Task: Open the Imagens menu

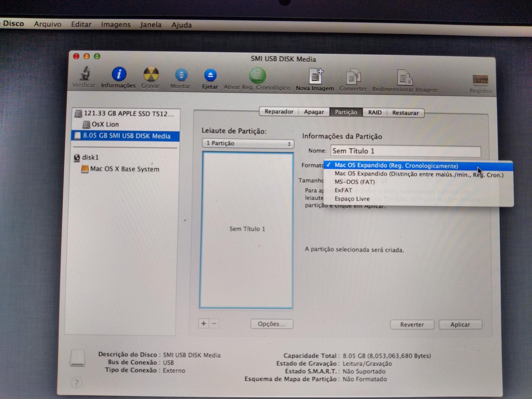Action: 116,25
